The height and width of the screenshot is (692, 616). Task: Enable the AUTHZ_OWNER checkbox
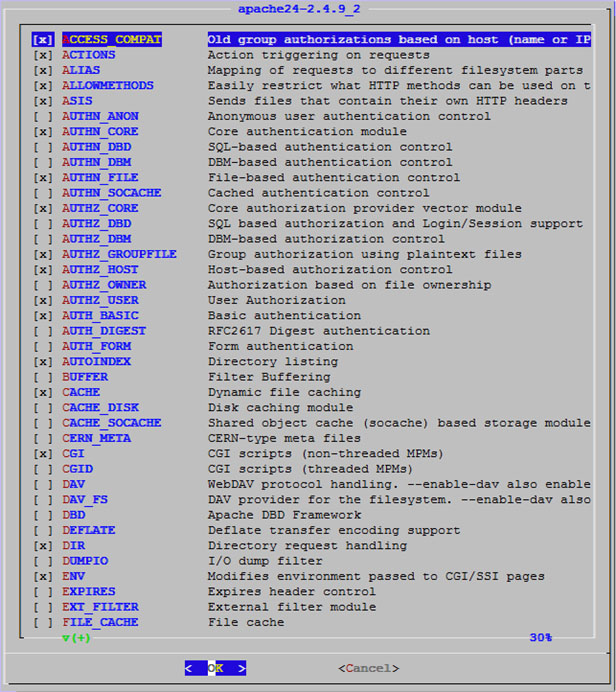coord(43,285)
